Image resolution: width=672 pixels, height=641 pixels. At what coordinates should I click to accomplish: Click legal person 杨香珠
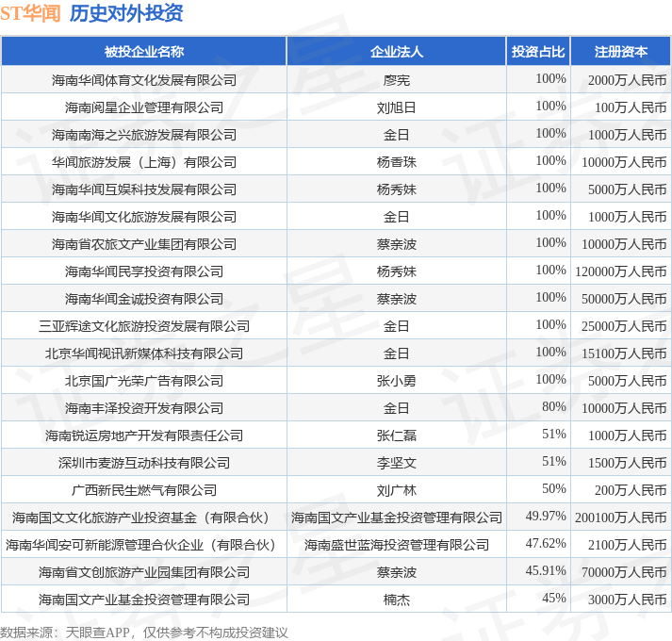click(x=397, y=162)
